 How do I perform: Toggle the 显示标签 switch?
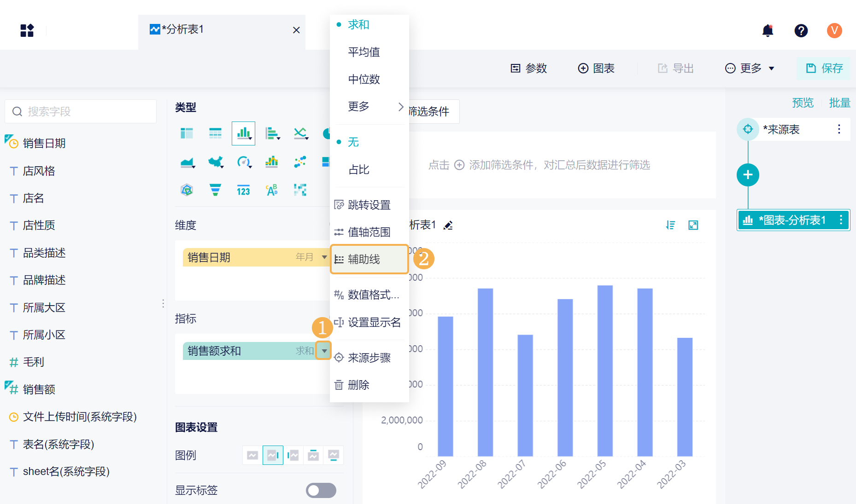(321, 490)
